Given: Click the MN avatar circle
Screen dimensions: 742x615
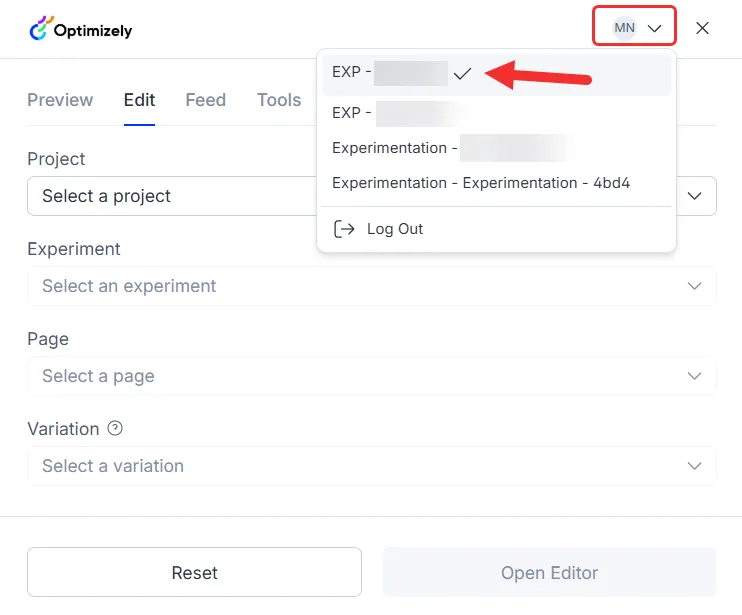Looking at the screenshot, I should [624, 28].
